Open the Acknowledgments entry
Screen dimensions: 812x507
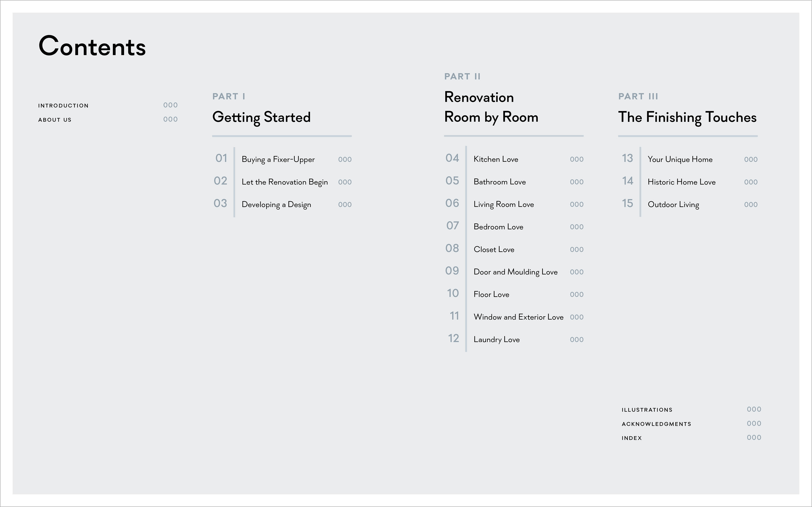656,424
